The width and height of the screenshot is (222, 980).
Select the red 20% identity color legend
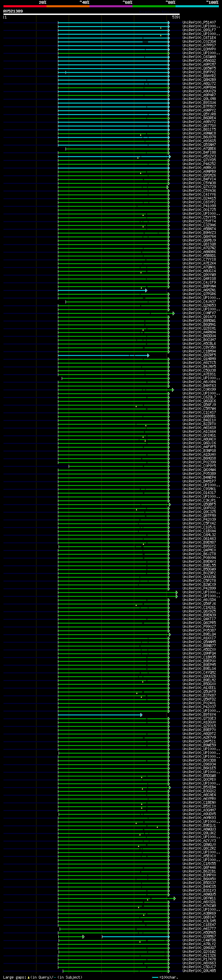pyautogui.click(x=25, y=6)
